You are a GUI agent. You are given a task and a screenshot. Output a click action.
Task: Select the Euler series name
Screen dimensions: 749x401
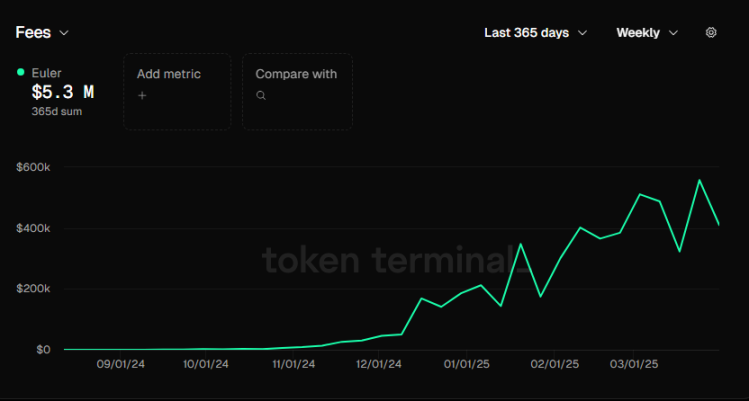(47, 73)
